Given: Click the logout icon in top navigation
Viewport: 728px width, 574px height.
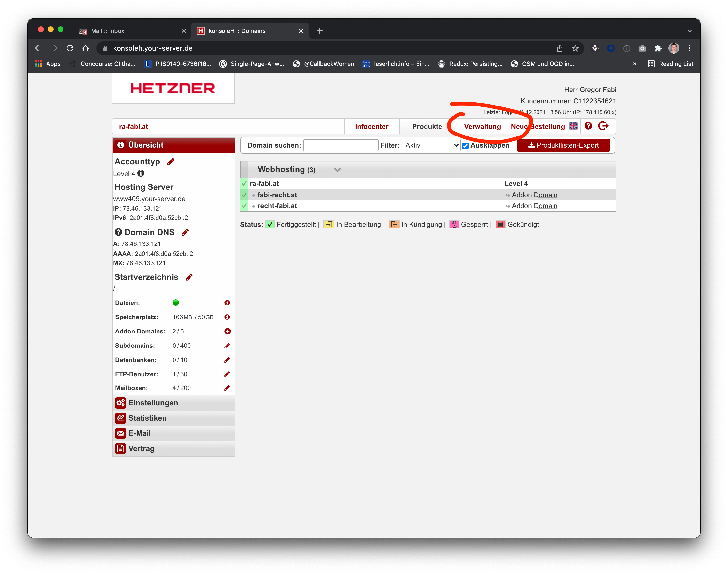Looking at the screenshot, I should tap(603, 126).
